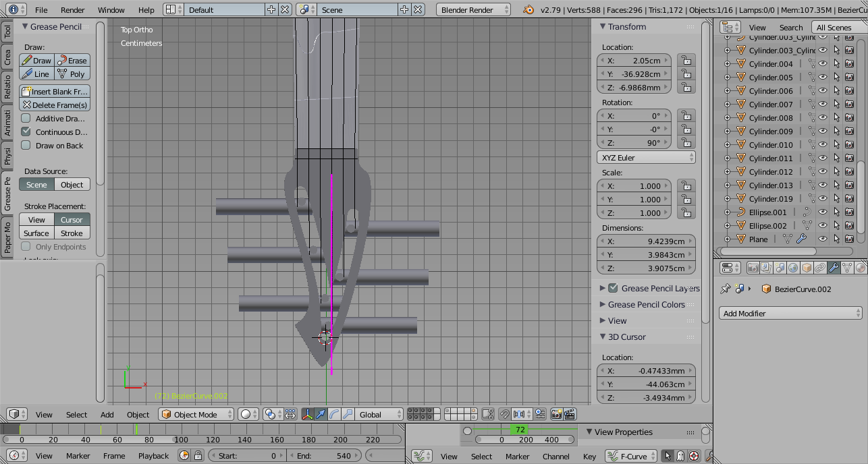Select the Grease Pencil Erase tool
Viewport: 868px width, 464px height.
[72, 60]
